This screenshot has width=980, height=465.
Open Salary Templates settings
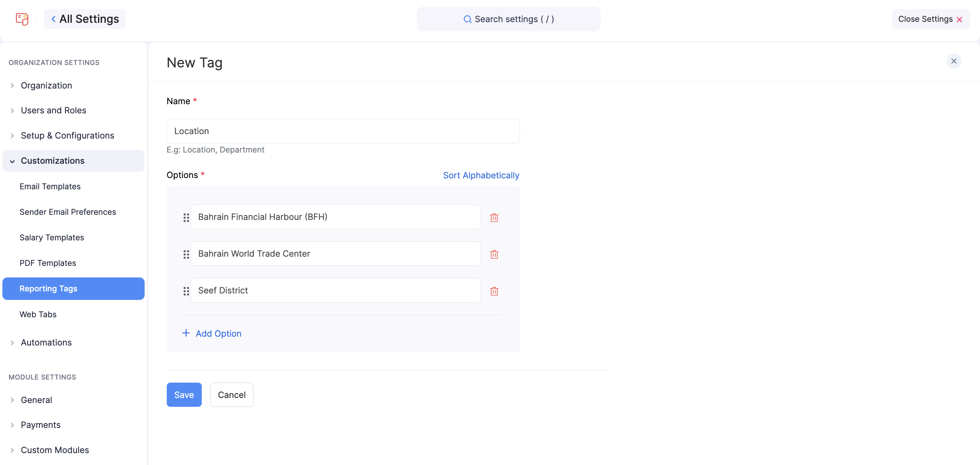(52, 238)
